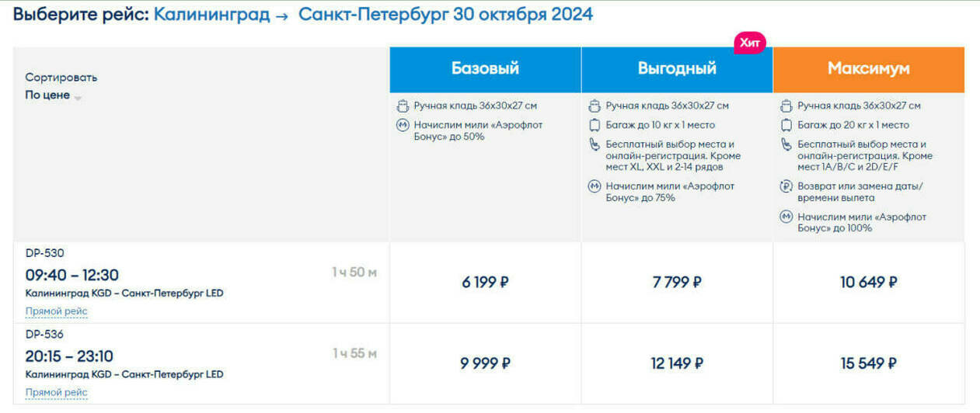Click the seat selection icon in Выгодный

[595, 144]
